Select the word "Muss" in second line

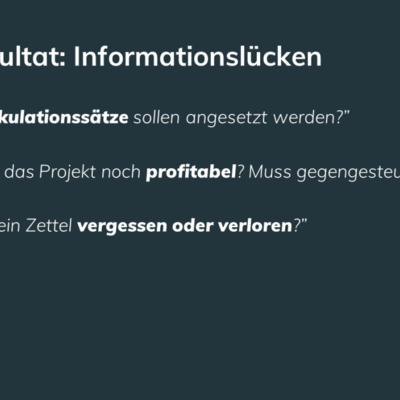click(x=270, y=172)
